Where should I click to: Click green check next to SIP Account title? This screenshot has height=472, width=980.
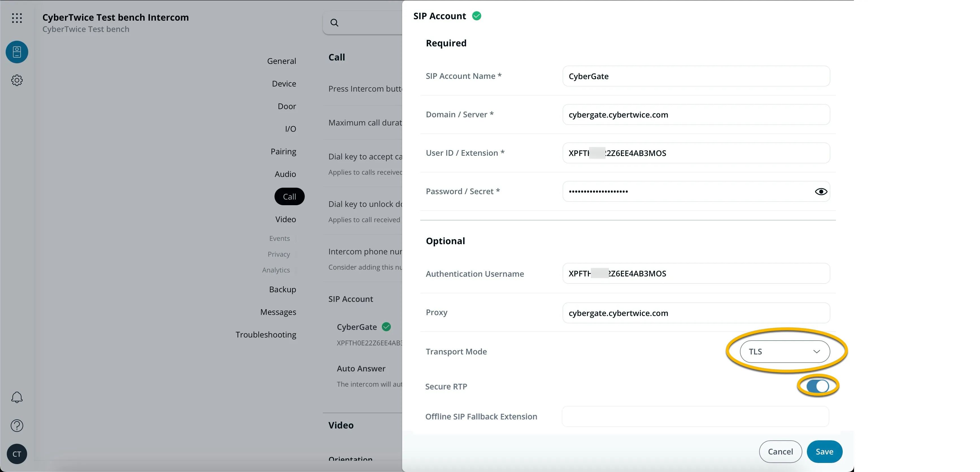pyautogui.click(x=477, y=16)
